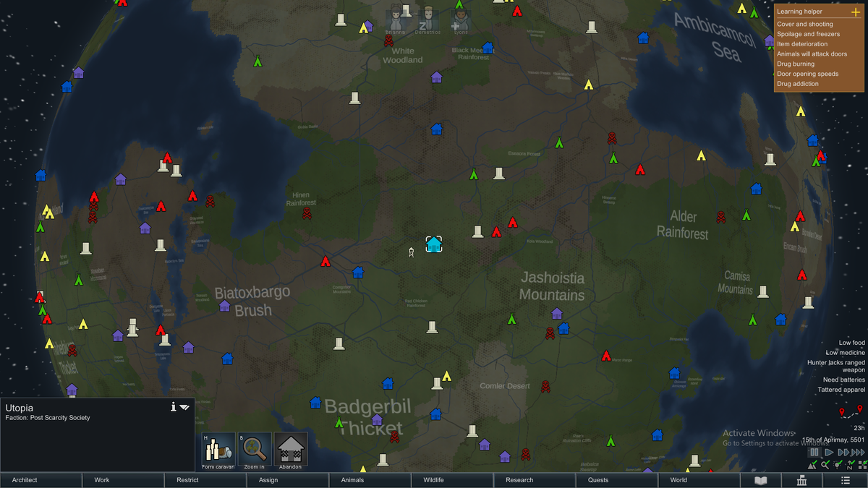Image resolution: width=868 pixels, height=488 pixels.
Task: Click the 'Low medicine' alert
Action: click(845, 352)
